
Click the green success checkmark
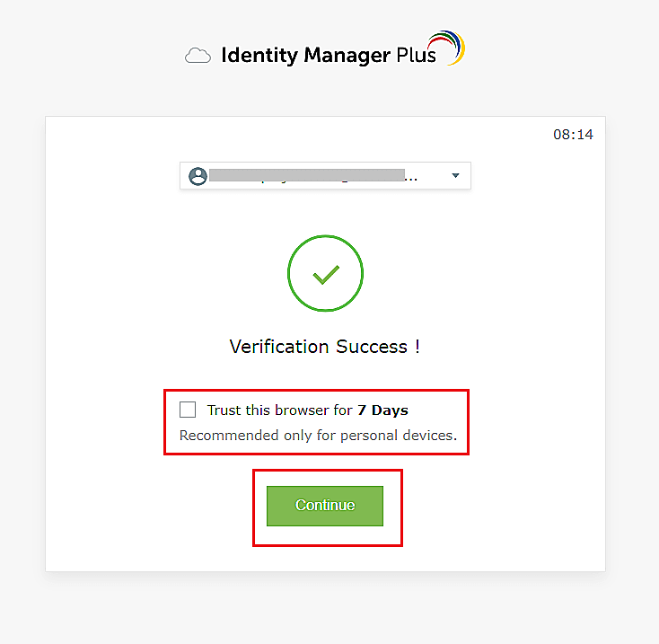pyautogui.click(x=325, y=275)
